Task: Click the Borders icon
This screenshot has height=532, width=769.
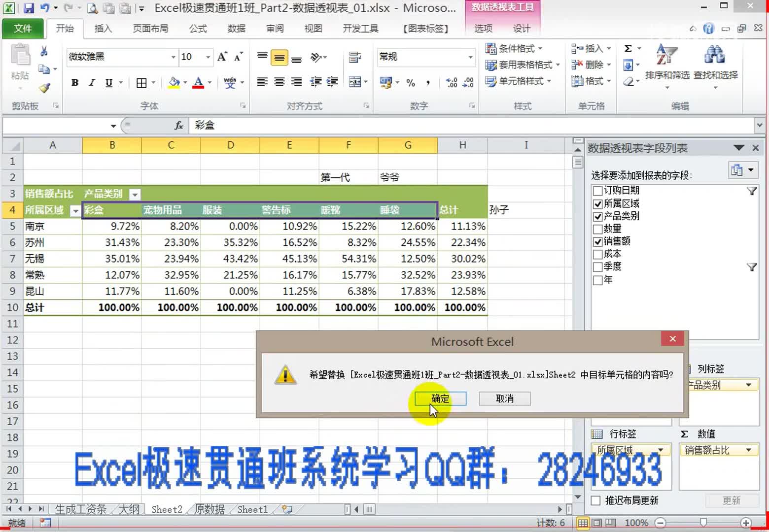Action: click(141, 83)
